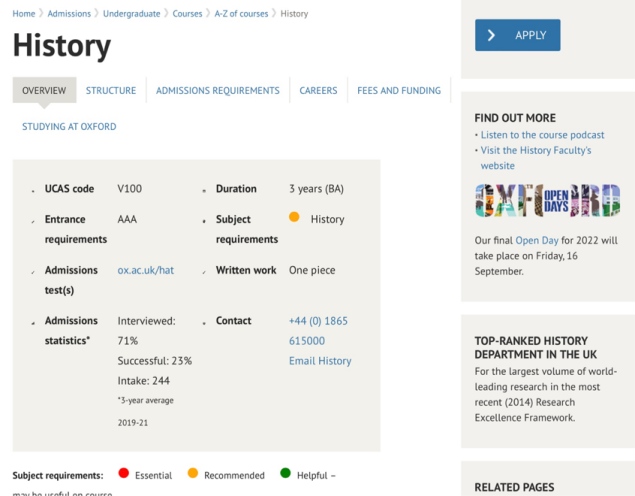Select the Overview tab
Viewport: 635px width, 496px height.
coord(44,90)
